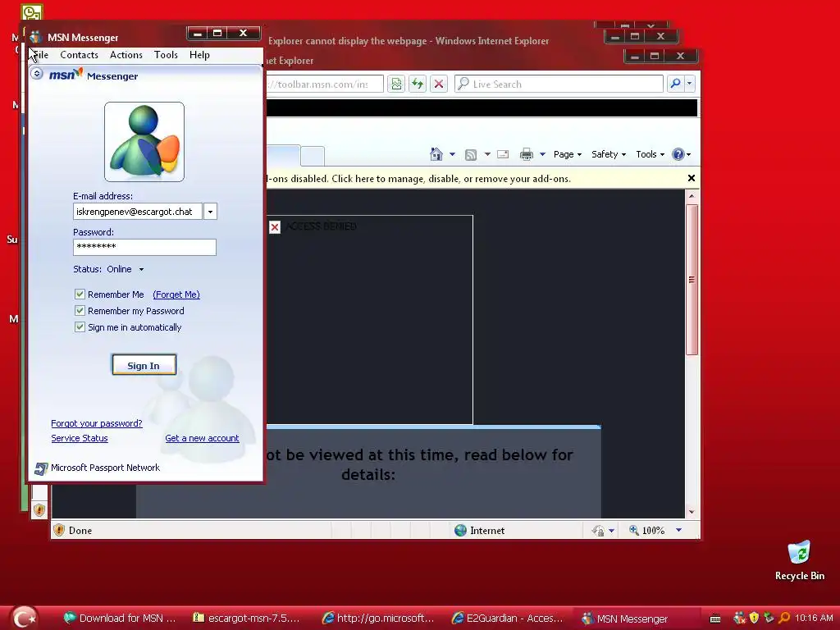Image resolution: width=840 pixels, height=630 pixels.
Task: Expand the zoom level dropdown arrow
Action: coord(678,531)
